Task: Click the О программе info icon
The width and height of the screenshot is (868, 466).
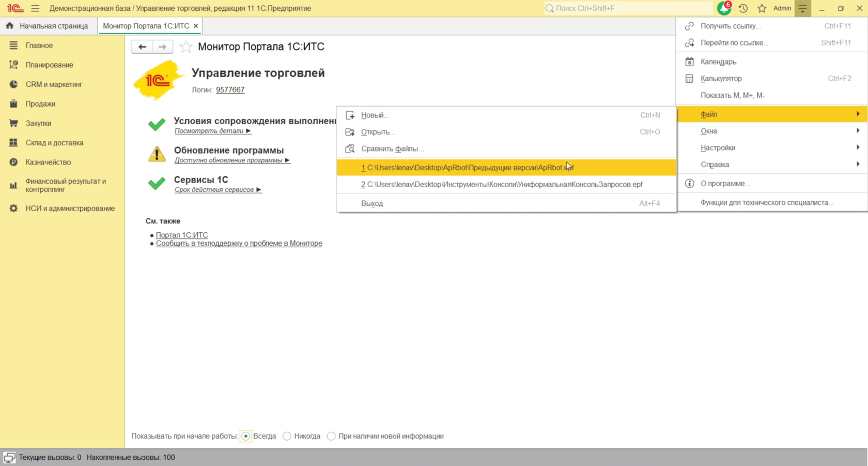Action: pos(689,184)
